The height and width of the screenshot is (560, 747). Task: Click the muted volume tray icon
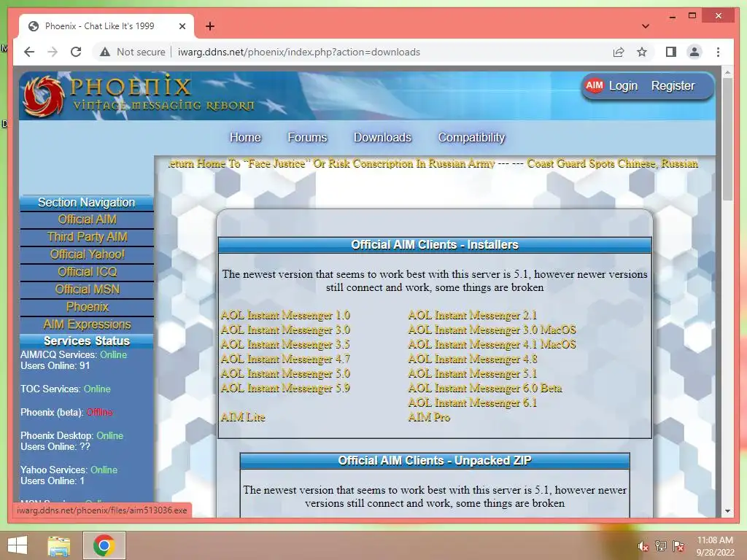[643, 546]
